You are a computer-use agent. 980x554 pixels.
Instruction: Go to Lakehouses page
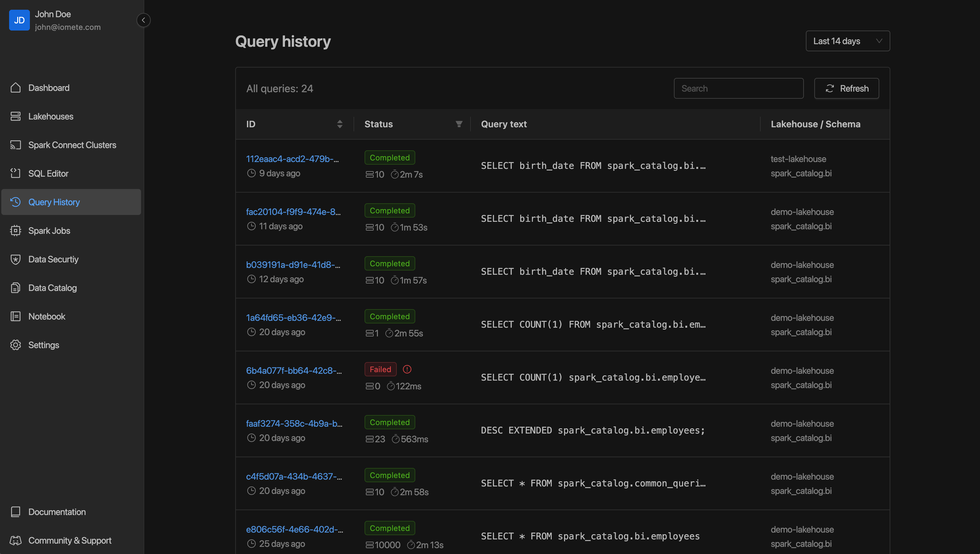tap(71, 117)
